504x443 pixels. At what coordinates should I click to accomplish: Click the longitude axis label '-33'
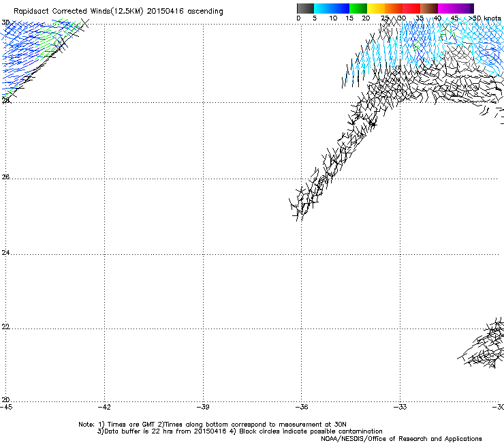400,407
